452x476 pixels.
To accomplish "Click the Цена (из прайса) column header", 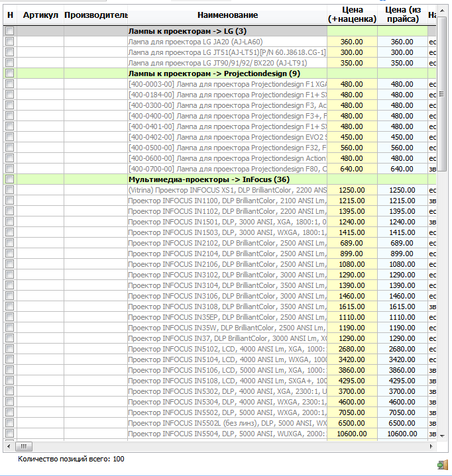I will tap(402, 15).
